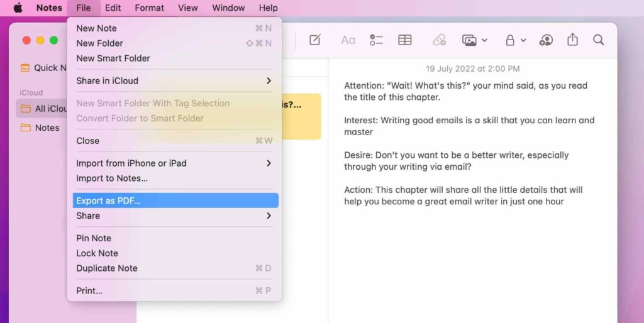The width and height of the screenshot is (644, 323).
Task: Open the Window menu
Action: click(x=228, y=8)
